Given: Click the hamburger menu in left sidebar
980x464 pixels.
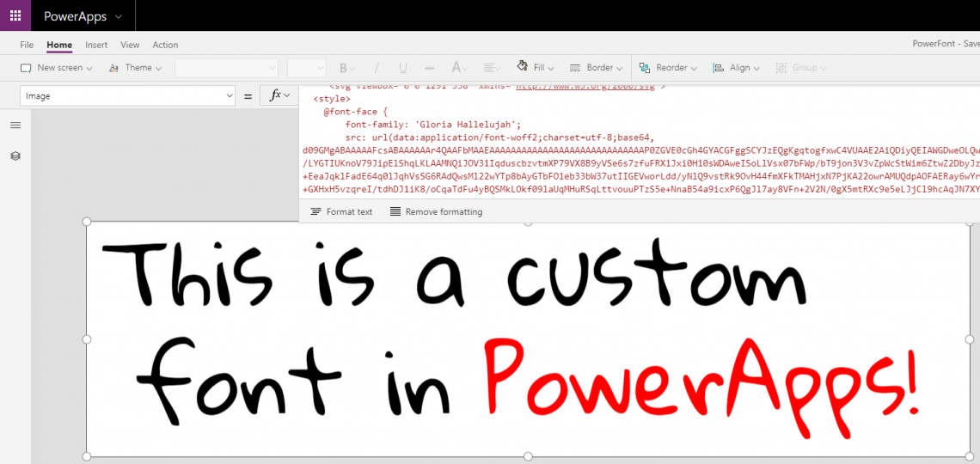Looking at the screenshot, I should [x=15, y=125].
